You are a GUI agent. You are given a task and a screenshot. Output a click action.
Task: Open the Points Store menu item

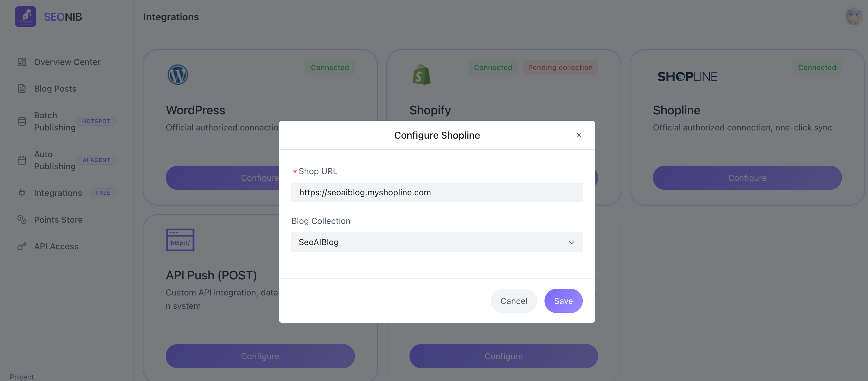coord(58,220)
